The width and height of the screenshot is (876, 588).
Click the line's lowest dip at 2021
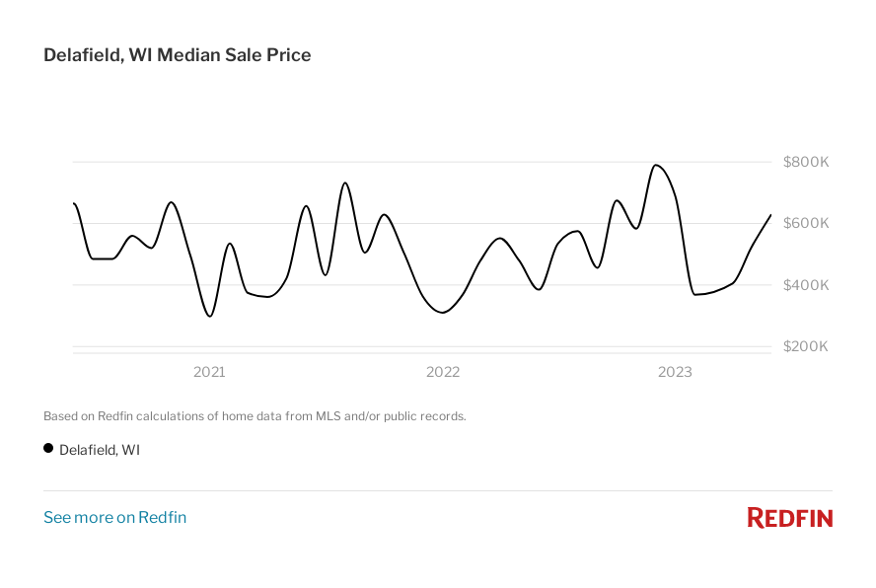click(x=209, y=316)
